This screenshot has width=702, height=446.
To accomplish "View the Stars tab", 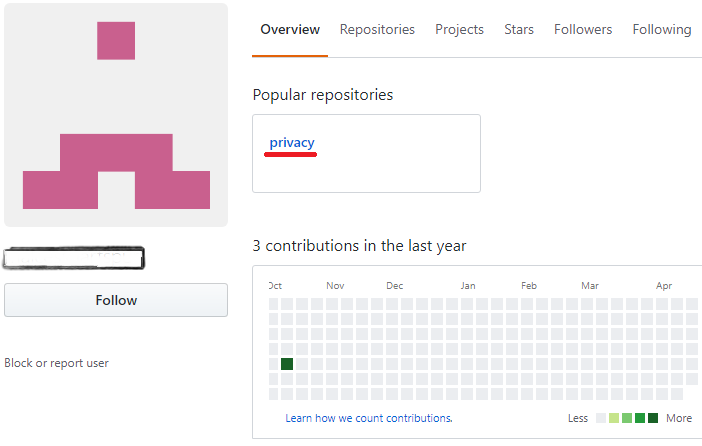I will coord(519,30).
